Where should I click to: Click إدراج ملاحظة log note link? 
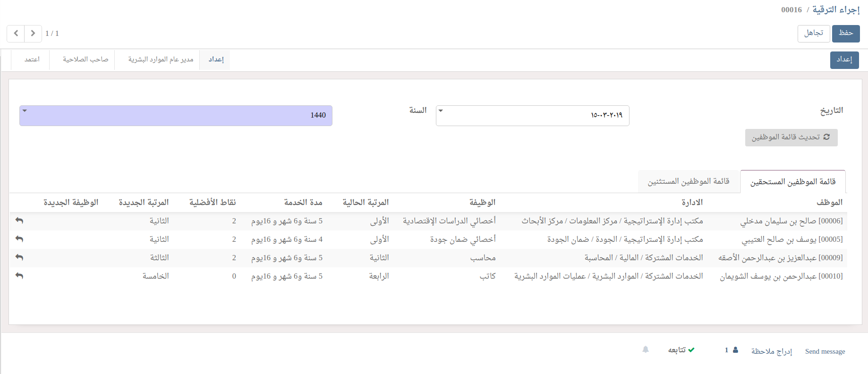pyautogui.click(x=771, y=351)
